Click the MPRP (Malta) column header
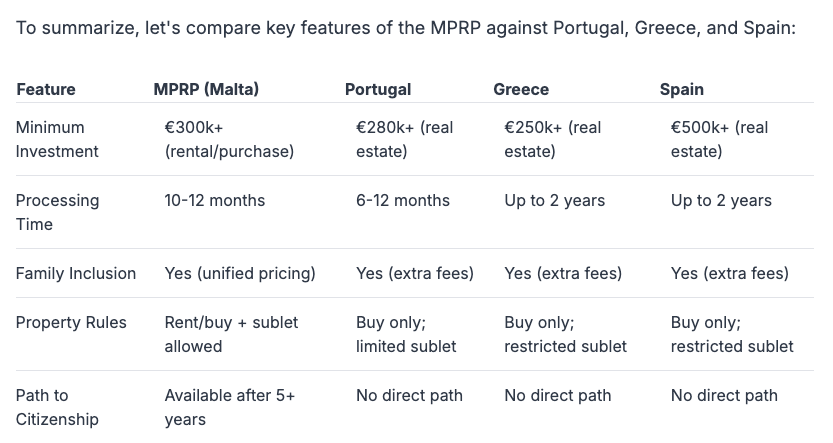Viewport: 833px width, 443px height. (x=206, y=89)
